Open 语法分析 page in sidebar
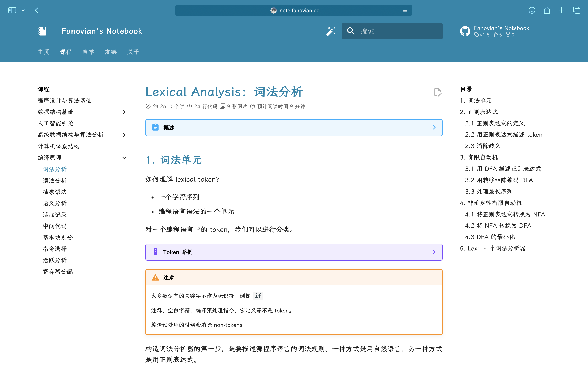The image size is (588, 368). 55,181
